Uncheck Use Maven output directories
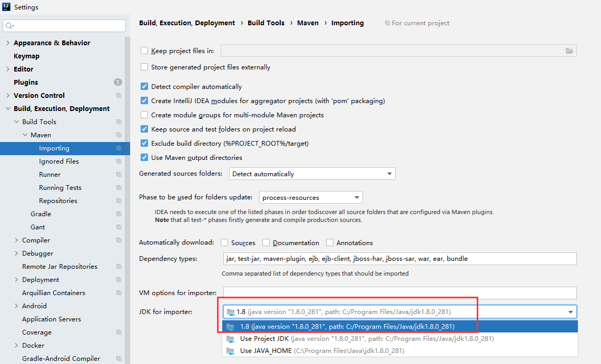 [144, 157]
